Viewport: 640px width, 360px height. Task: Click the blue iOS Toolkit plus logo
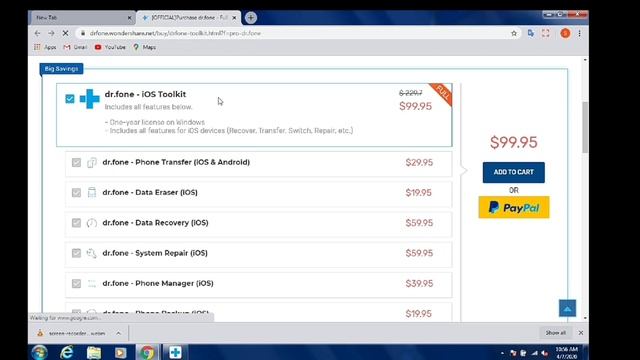pyautogui.click(x=90, y=99)
